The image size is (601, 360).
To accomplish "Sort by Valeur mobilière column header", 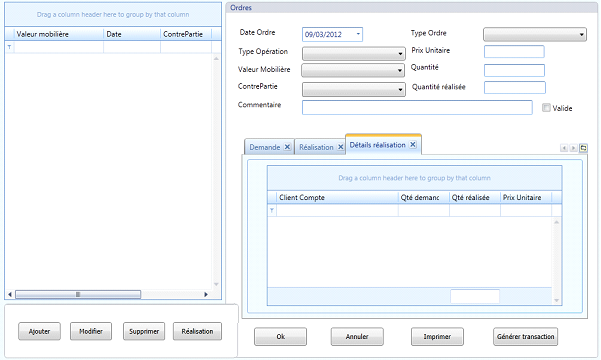I will pyautogui.click(x=59, y=34).
